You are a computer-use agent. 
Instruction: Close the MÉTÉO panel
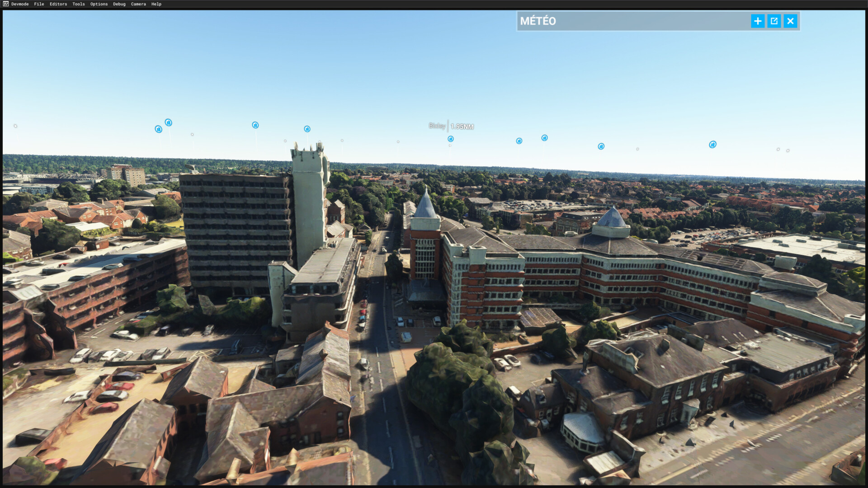(790, 21)
